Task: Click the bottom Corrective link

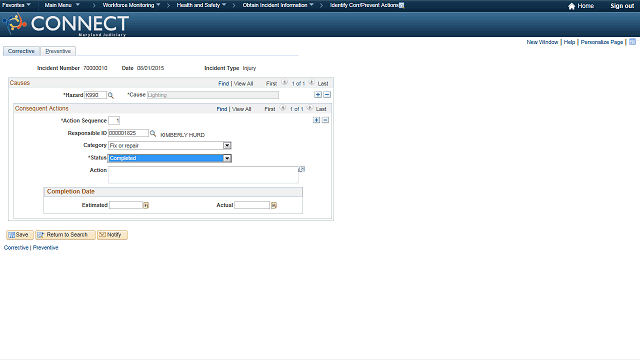Action: pos(16,248)
